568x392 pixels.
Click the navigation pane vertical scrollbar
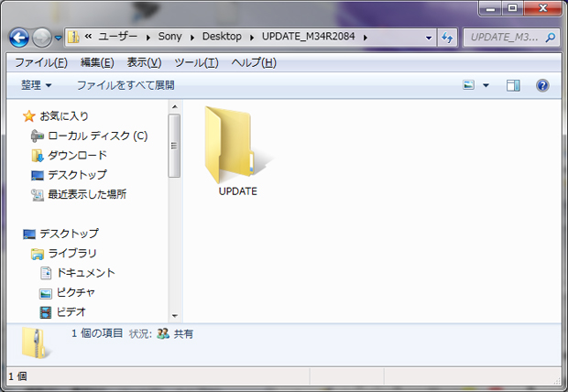174,147
